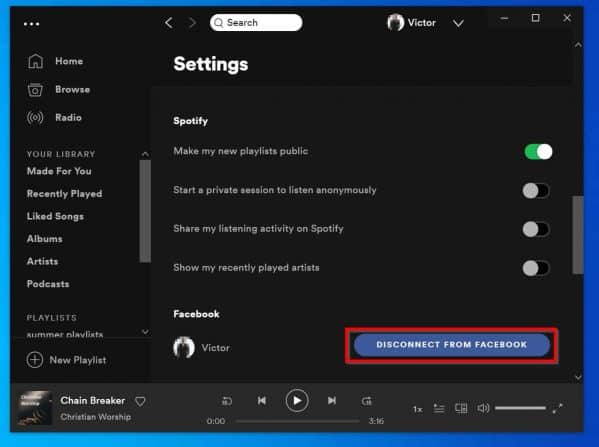Click the Radio signal icon
This screenshot has width=599, height=447.
(x=35, y=117)
